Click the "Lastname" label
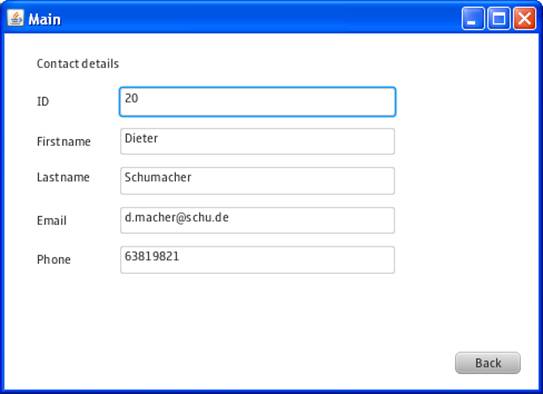Viewport: 543px width, 394px height. pos(63,177)
